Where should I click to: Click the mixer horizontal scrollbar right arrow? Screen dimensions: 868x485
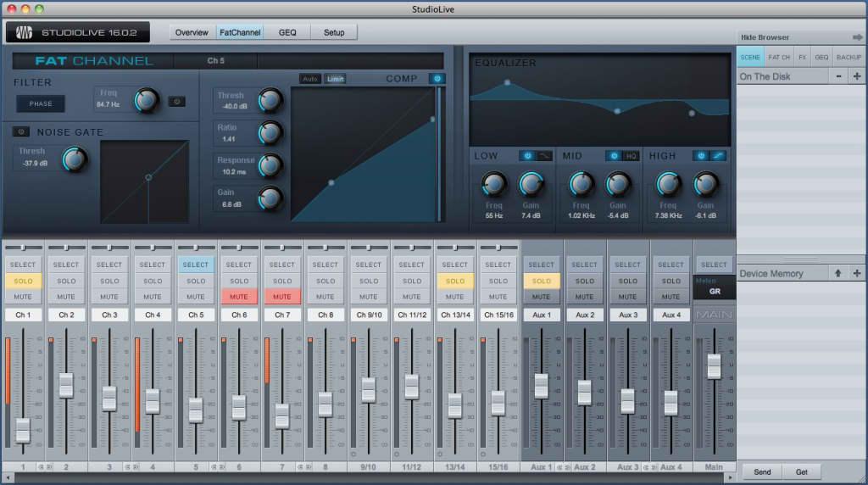coord(730,477)
